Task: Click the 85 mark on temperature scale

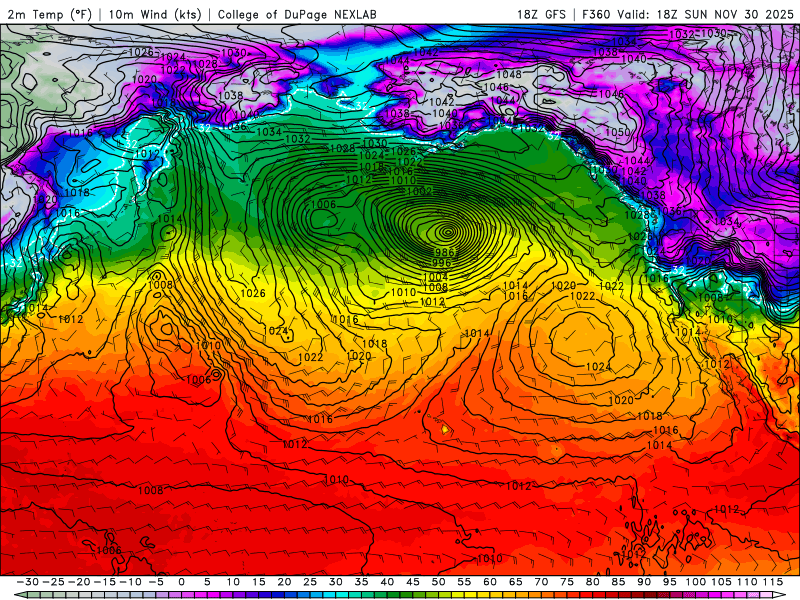Action: tap(618, 582)
